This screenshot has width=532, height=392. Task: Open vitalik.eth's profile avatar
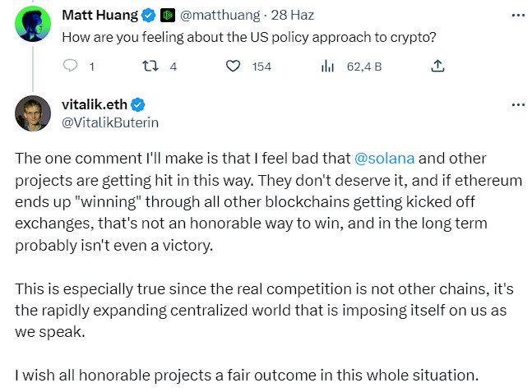pos(33,113)
